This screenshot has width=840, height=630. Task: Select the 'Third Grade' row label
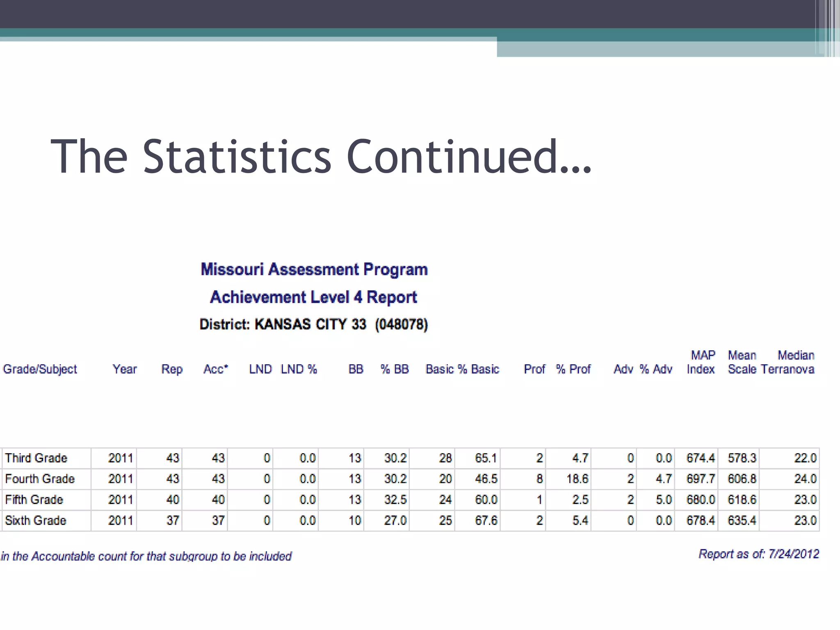pos(36,458)
